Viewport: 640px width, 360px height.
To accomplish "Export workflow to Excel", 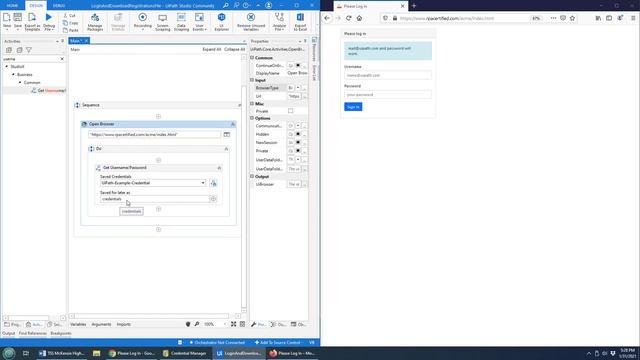I will click(x=300, y=21).
